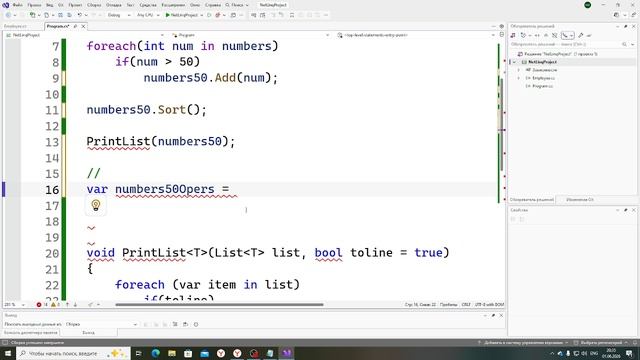Open the Debug configuration dropdown

pos(119,15)
